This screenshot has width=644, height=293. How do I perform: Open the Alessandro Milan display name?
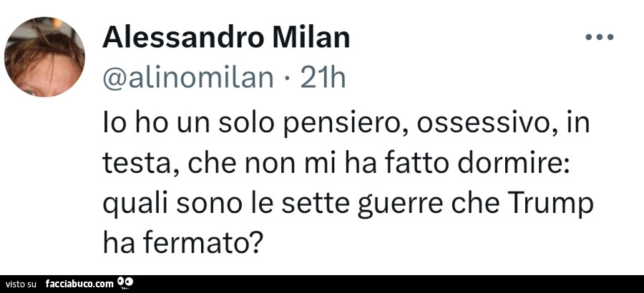(x=227, y=38)
